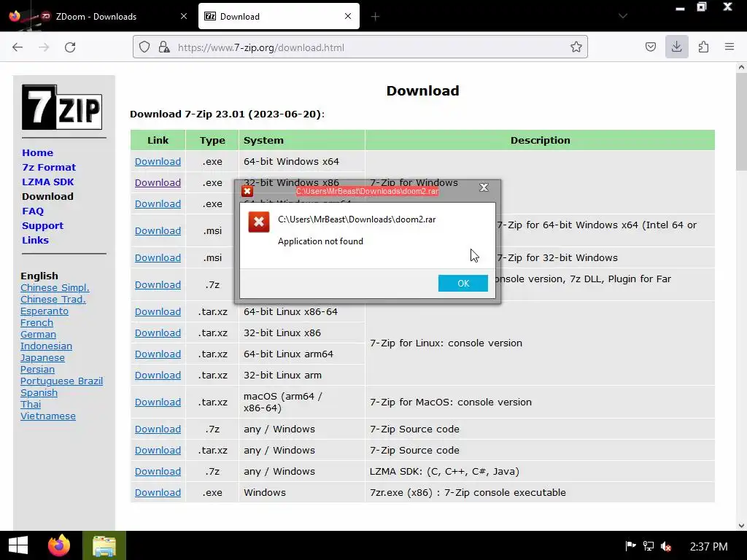Viewport: 747px width, 560px height.
Task: Switch language to Portuguese Brazil
Action: (61, 381)
